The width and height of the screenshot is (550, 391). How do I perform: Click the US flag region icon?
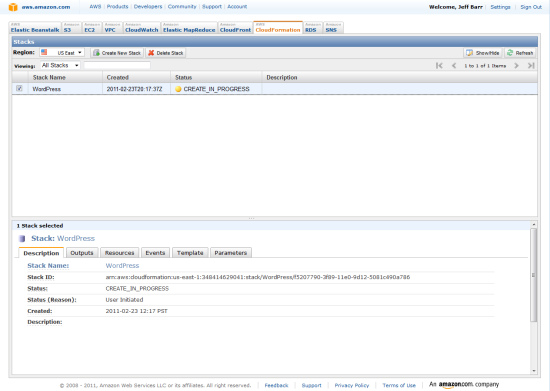click(44, 52)
